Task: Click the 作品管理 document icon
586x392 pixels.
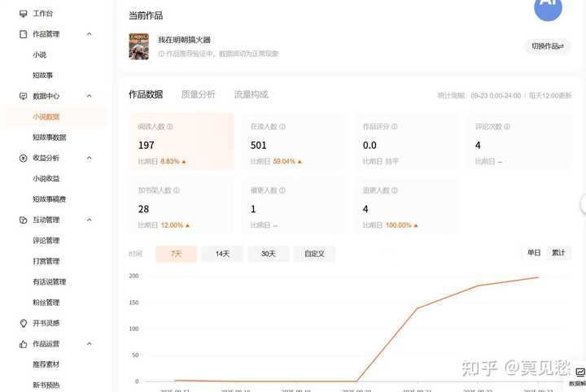Action: [24, 34]
